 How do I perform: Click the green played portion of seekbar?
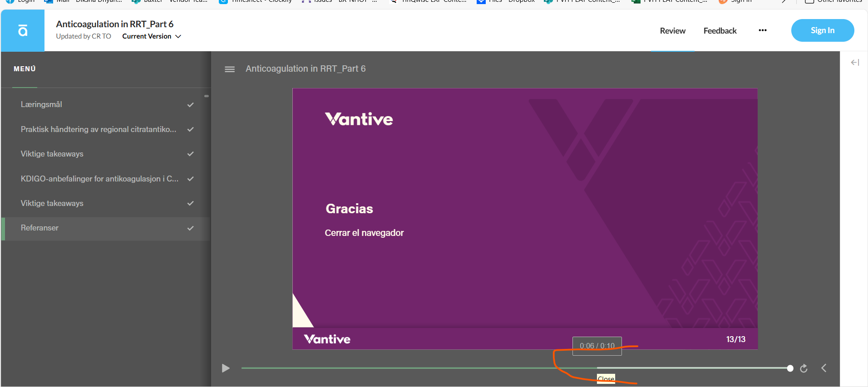pyautogui.click(x=419, y=368)
